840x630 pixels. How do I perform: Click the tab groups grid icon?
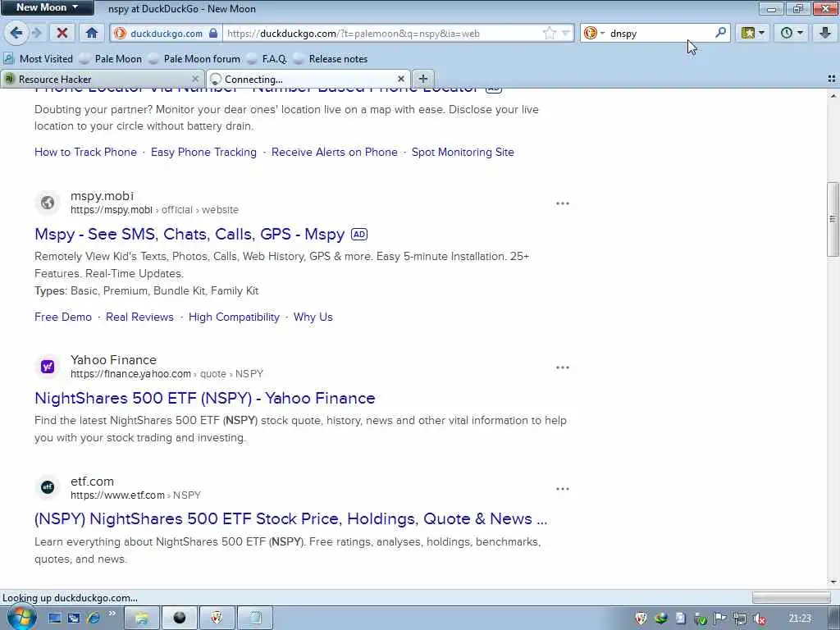pos(832,79)
